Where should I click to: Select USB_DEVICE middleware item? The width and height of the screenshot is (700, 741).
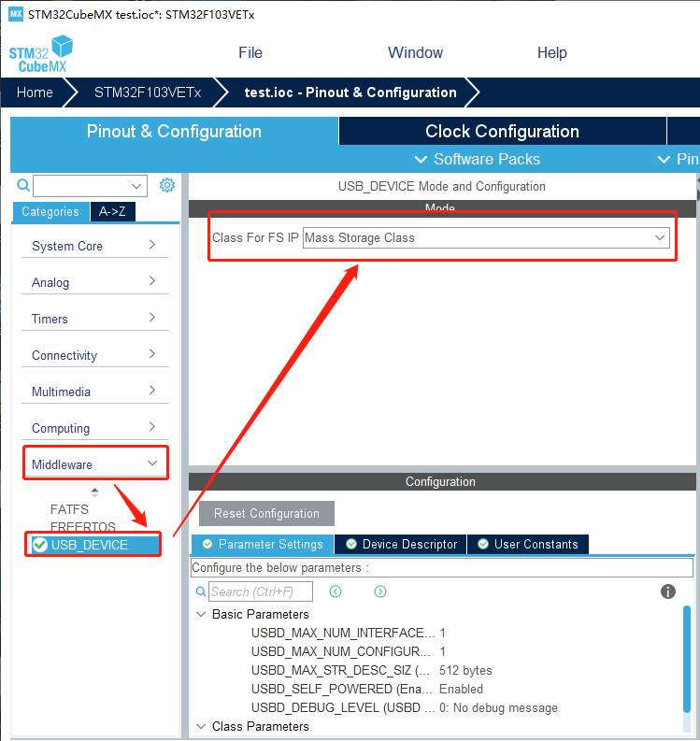tap(93, 545)
